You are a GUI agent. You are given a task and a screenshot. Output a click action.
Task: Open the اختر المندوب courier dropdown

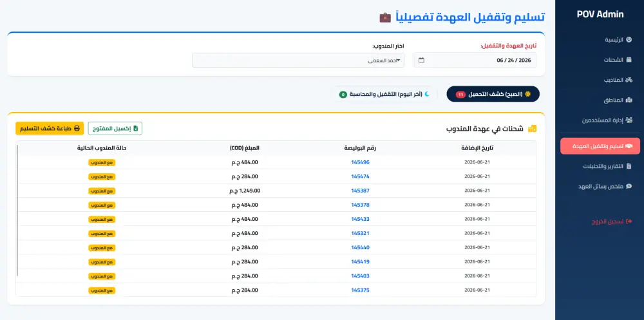click(298, 61)
